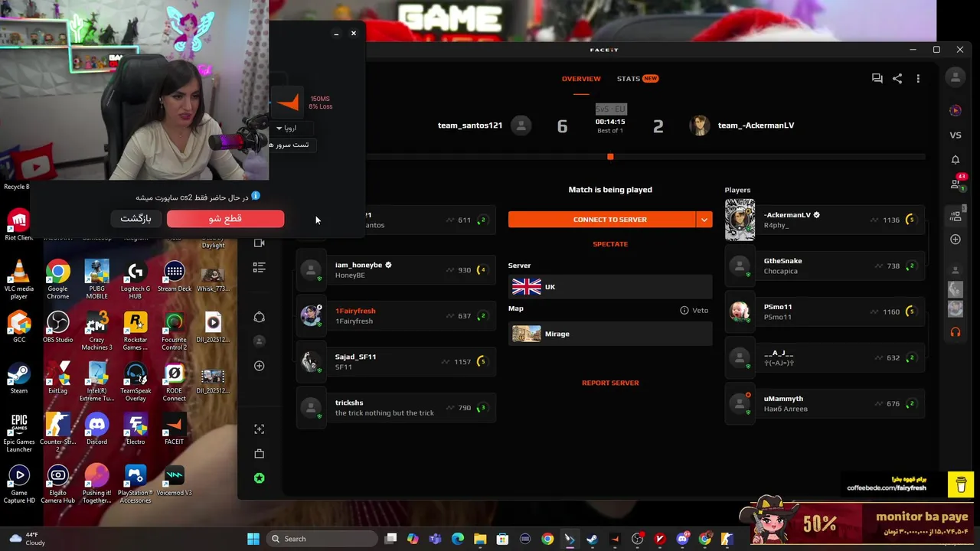Open FACEIT desktop shortcut
The height and width of the screenshot is (551, 980).
click(x=174, y=428)
